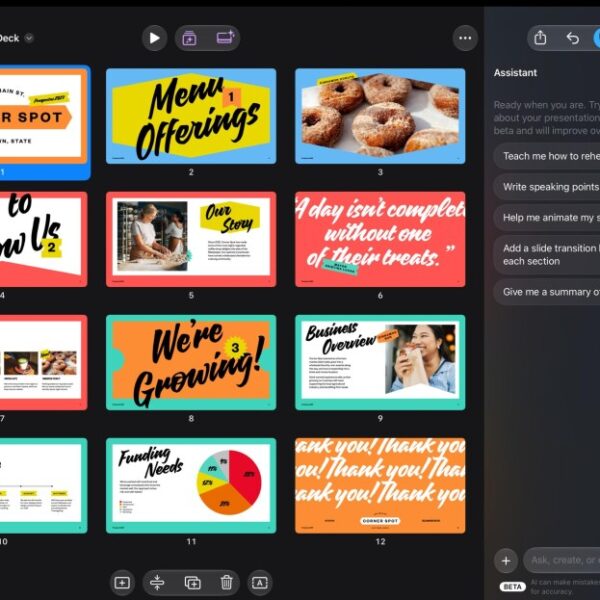
Task: Click the presenter display sparkle icon
Action: click(x=225, y=38)
